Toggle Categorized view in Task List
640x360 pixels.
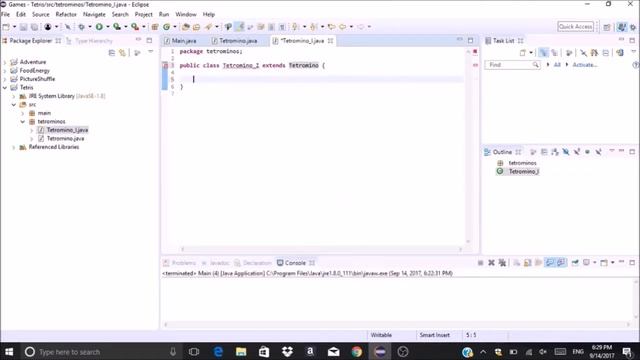tap(543, 53)
